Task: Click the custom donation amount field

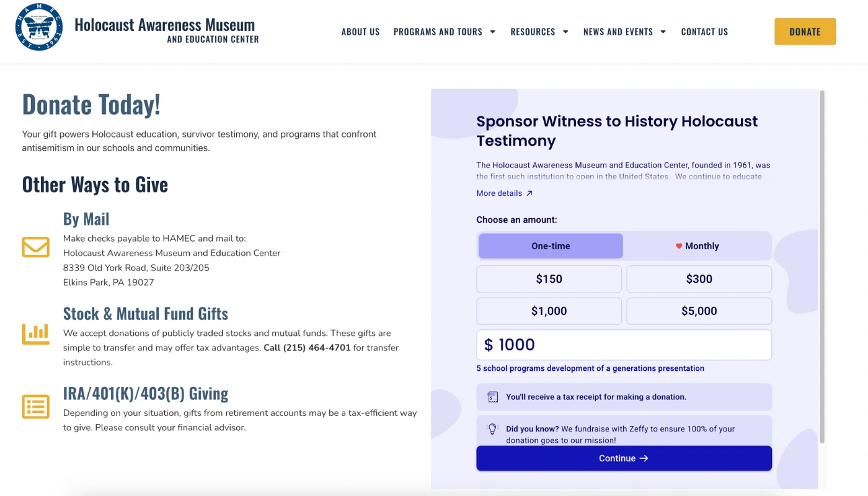Action: click(624, 344)
